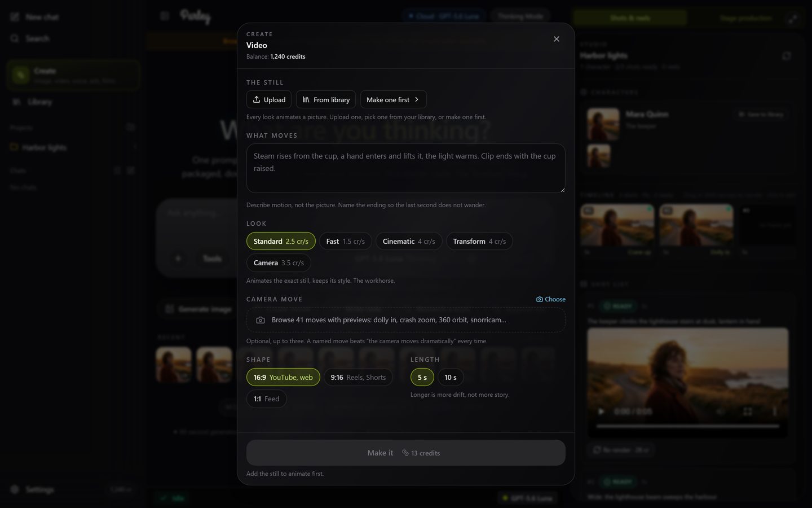The height and width of the screenshot is (508, 812).
Task: Open the Browse 41 moves picker
Action: pos(406,319)
